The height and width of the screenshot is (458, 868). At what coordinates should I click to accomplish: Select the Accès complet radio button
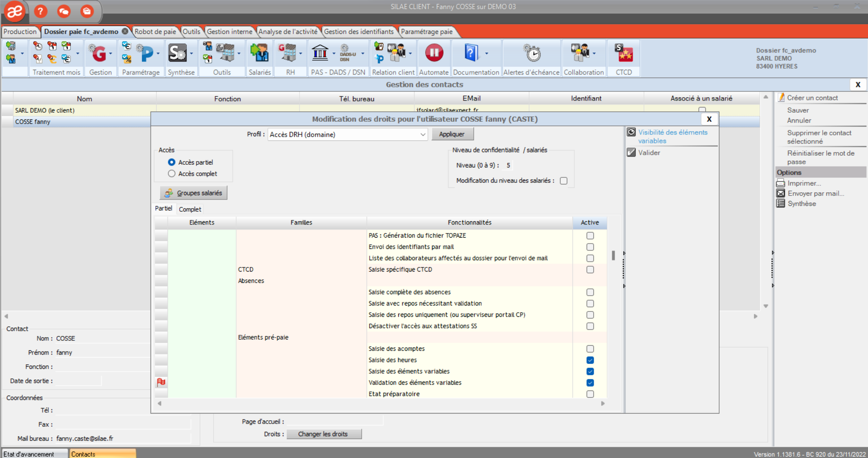click(x=172, y=173)
